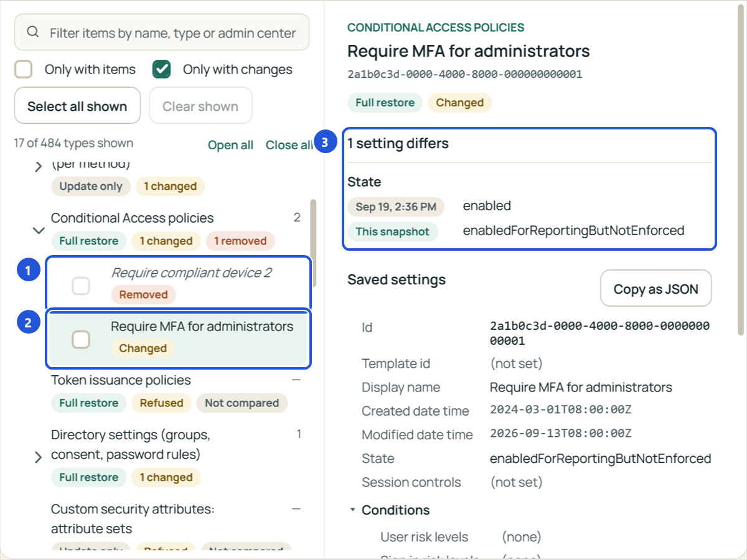Click the Template id (not set) value
Screen dimensions: 747x560
click(516, 363)
